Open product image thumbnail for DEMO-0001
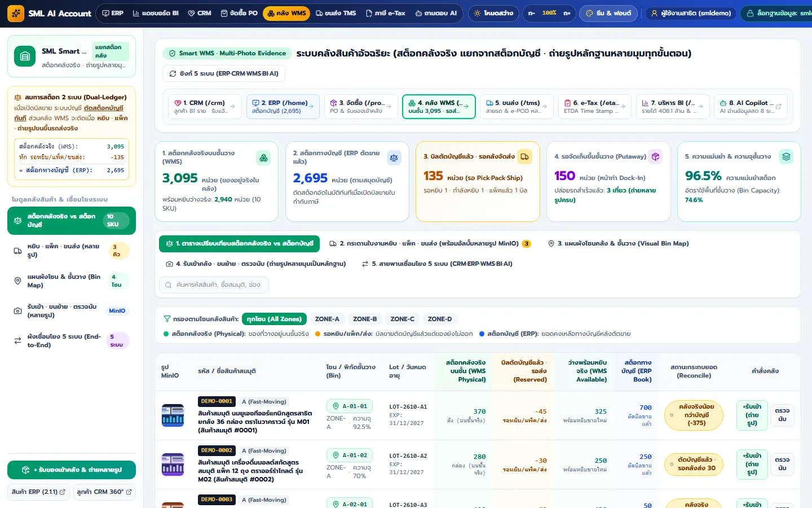The image size is (812, 508). [x=173, y=415]
